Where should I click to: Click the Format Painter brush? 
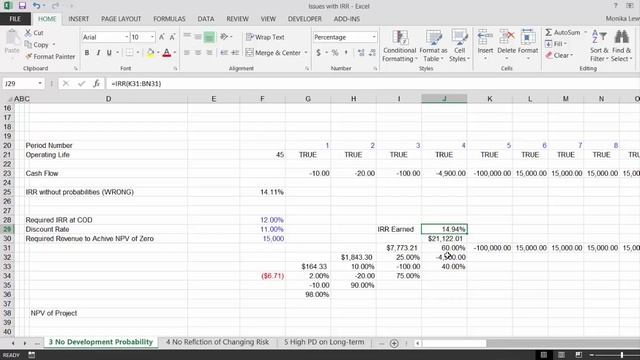50,57
